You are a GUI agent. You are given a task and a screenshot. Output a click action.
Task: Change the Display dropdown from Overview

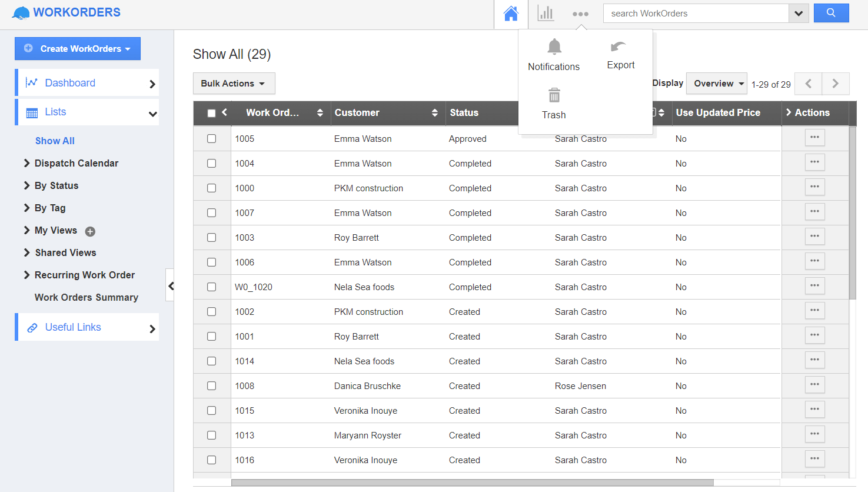(x=716, y=83)
